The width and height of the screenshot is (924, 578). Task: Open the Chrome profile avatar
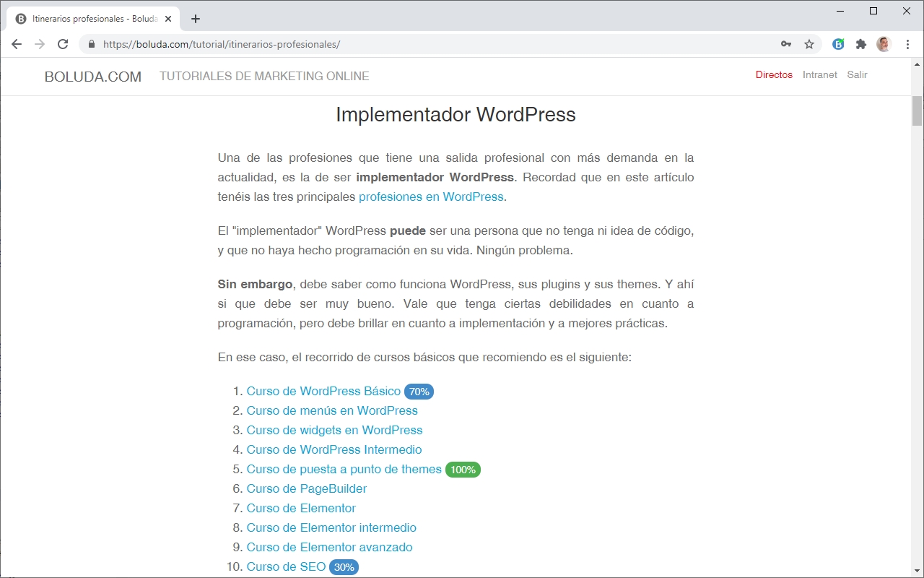tap(884, 44)
